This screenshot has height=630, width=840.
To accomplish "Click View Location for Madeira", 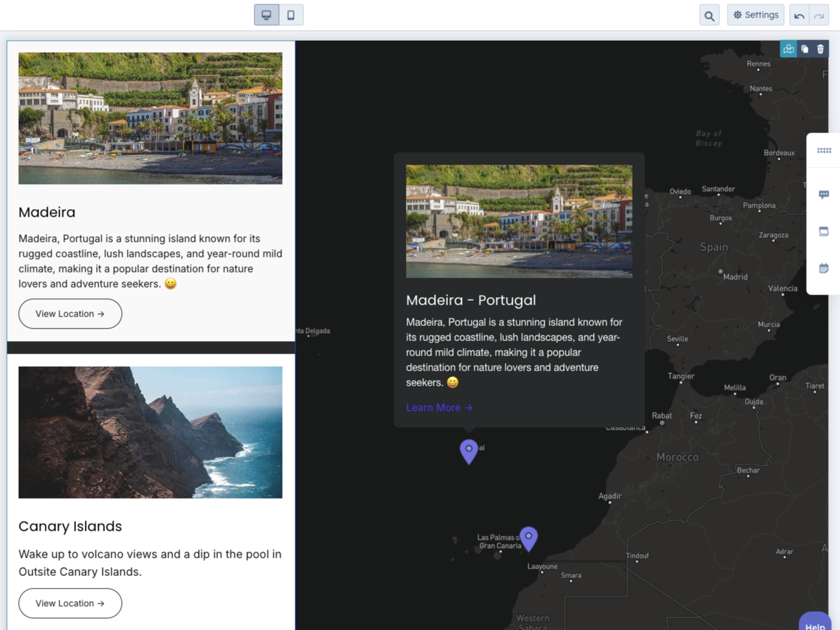I will 70,313.
